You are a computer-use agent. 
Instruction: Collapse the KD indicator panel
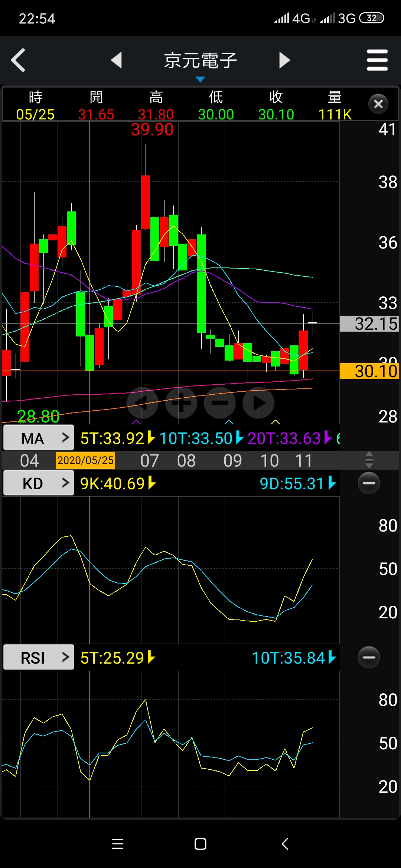click(369, 483)
